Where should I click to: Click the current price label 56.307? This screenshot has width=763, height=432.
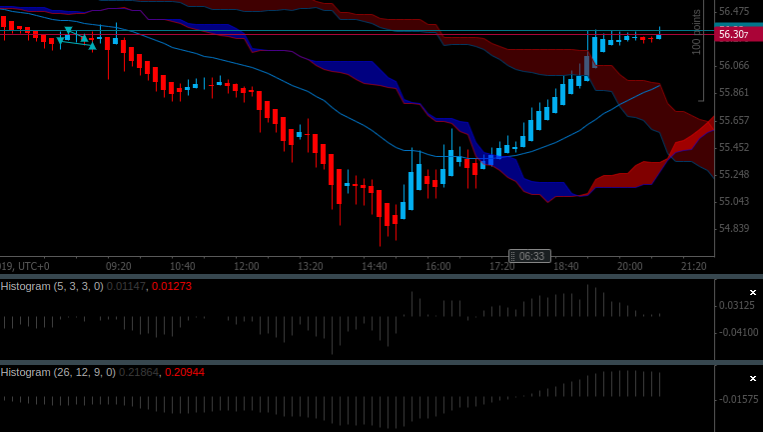pyautogui.click(x=738, y=34)
